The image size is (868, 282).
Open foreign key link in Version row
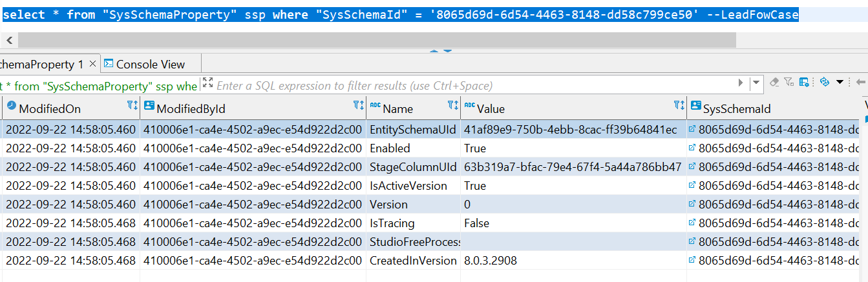pyautogui.click(x=693, y=205)
